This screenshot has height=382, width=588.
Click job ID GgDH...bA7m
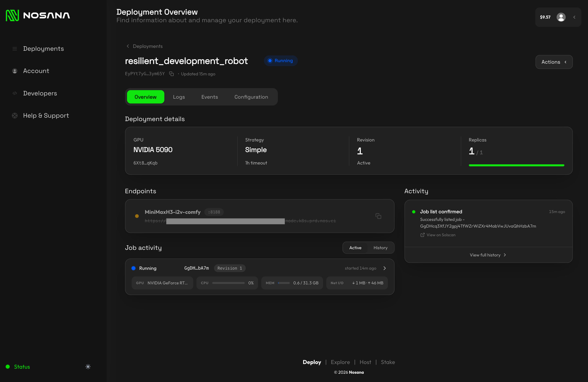point(196,268)
